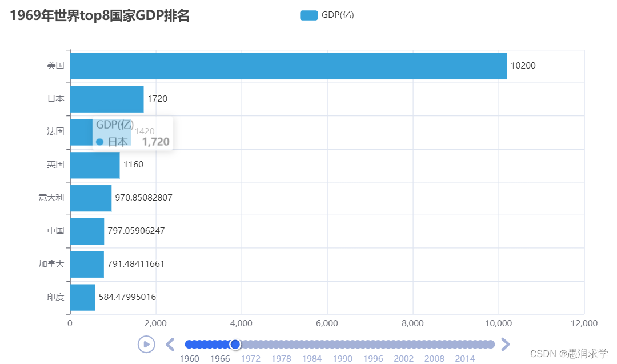This screenshot has height=364, width=617.
Task: Jump to 1984 on the timeline
Action: click(x=312, y=358)
